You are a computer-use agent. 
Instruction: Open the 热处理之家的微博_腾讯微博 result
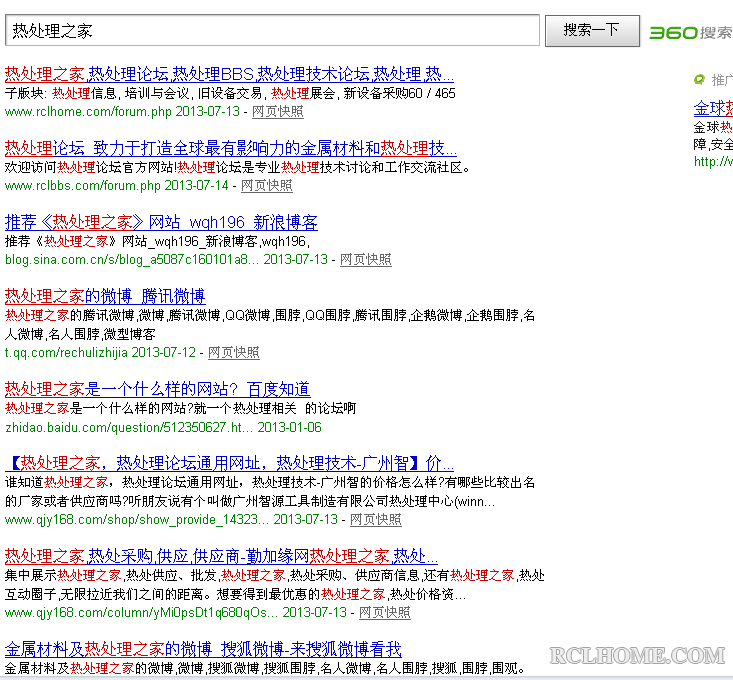(x=105, y=297)
